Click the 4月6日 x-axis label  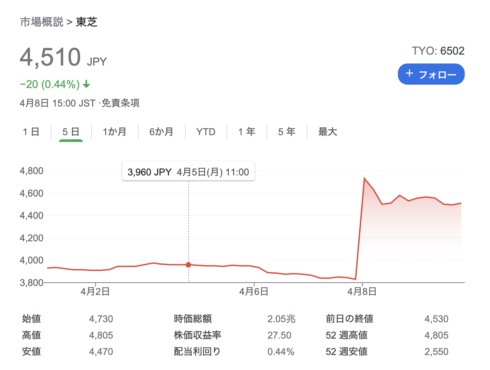[254, 292]
